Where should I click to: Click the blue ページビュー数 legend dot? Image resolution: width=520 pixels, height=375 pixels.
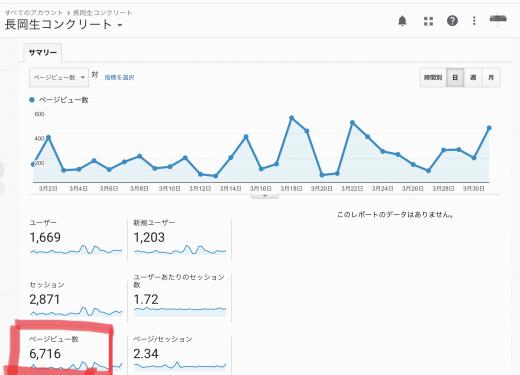(32, 100)
